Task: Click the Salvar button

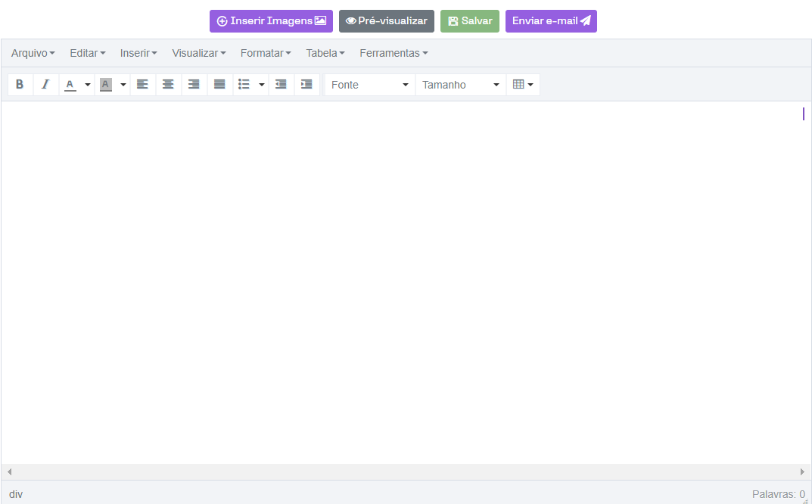Action: pyautogui.click(x=470, y=21)
